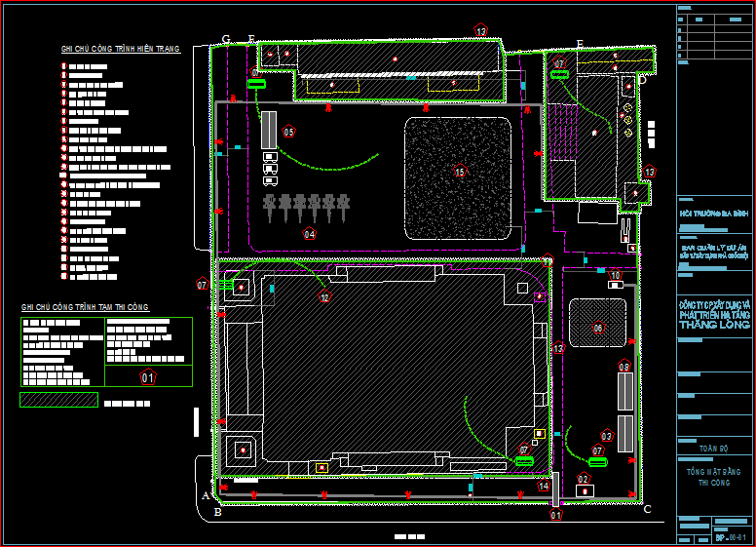Image resolution: width=756 pixels, height=547 pixels.
Task: Click the 'GHI CHÚ CÔNG TRÌNH HIỆN TRẠNG' heading
Action: (120, 49)
